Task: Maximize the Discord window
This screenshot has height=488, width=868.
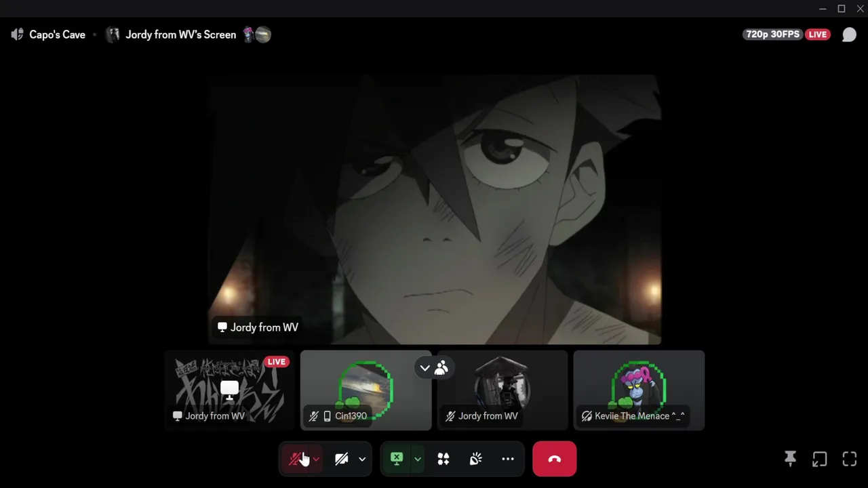Action: pyautogui.click(x=842, y=9)
